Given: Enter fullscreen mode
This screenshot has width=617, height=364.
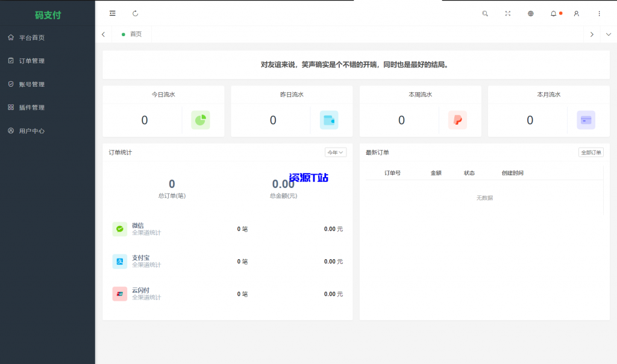Looking at the screenshot, I should (x=508, y=13).
